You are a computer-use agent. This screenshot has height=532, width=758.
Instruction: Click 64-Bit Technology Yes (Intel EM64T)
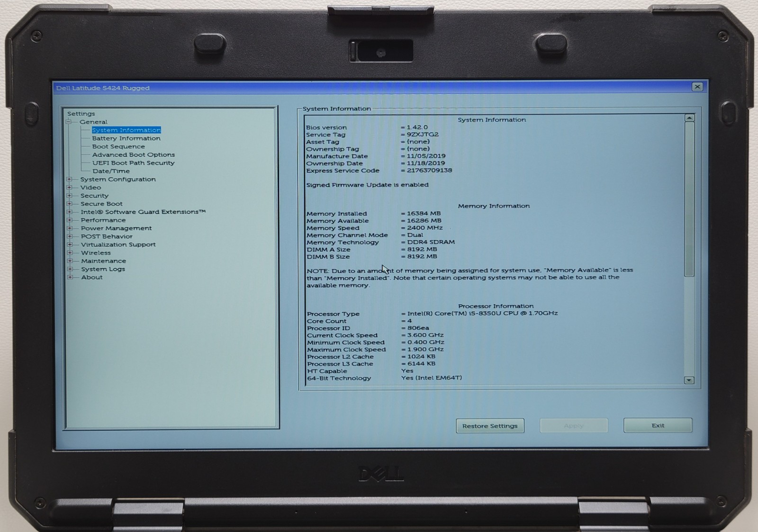431,378
